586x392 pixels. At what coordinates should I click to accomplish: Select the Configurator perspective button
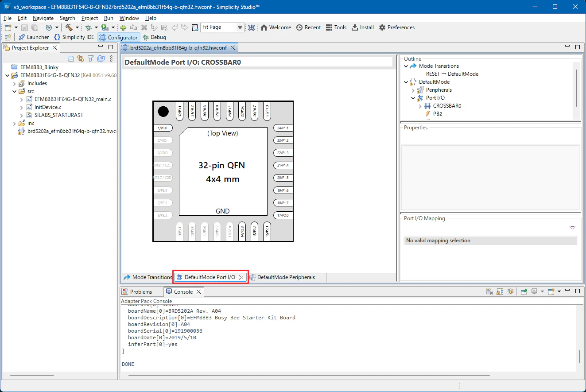point(119,37)
